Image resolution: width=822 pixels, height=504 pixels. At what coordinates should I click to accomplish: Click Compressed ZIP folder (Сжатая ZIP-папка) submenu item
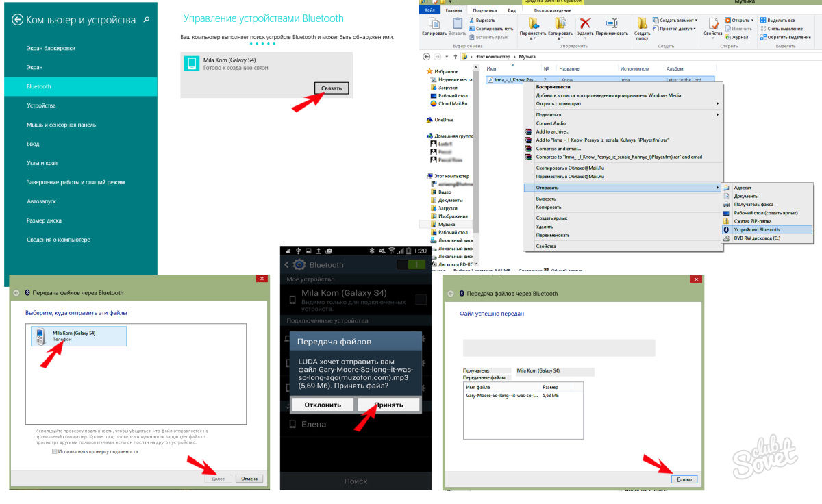[752, 221]
